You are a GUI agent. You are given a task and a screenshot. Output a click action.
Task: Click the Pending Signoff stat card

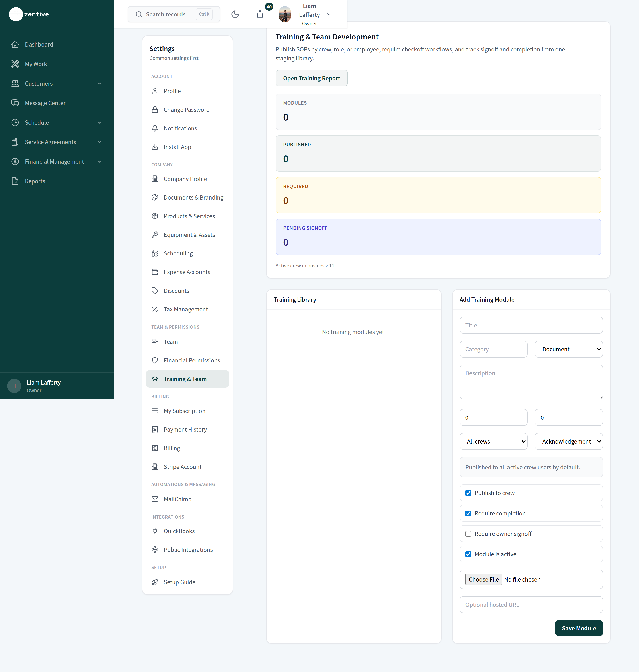coord(438,237)
